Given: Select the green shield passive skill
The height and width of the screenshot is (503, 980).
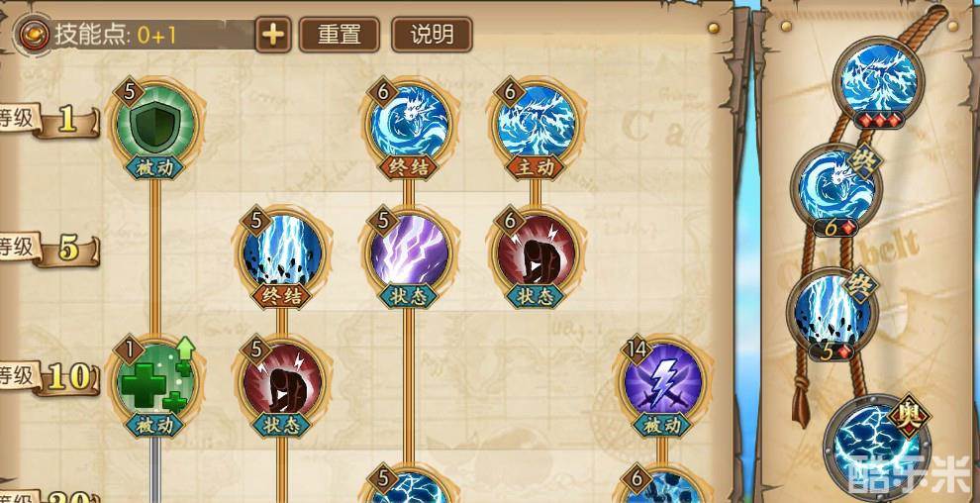Looking at the screenshot, I should 155,124.
